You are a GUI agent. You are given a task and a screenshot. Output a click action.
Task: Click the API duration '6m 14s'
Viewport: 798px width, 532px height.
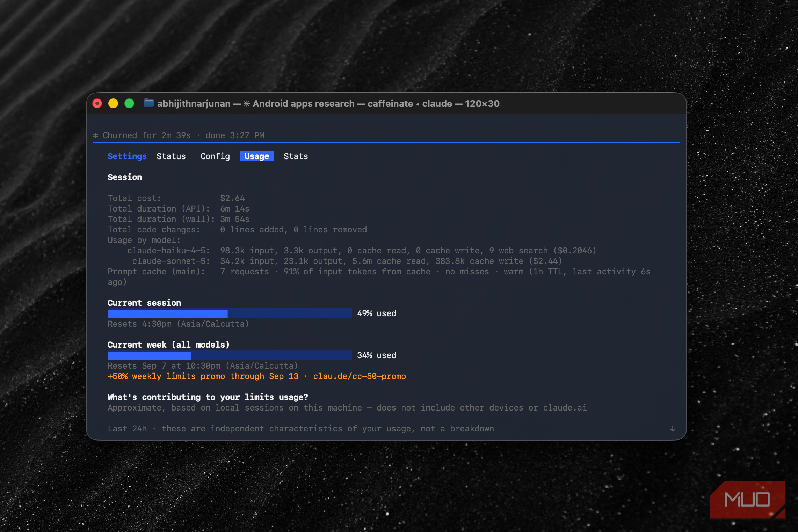click(235, 209)
